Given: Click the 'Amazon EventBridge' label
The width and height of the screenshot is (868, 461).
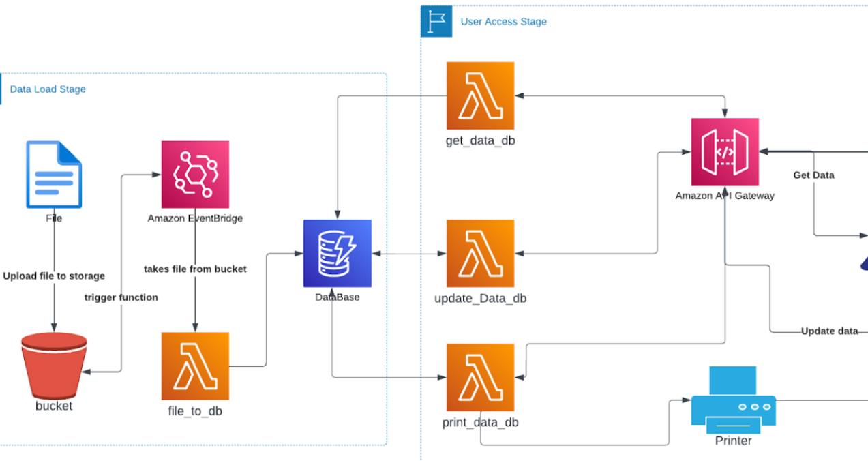Looking at the screenshot, I should coord(195,218).
